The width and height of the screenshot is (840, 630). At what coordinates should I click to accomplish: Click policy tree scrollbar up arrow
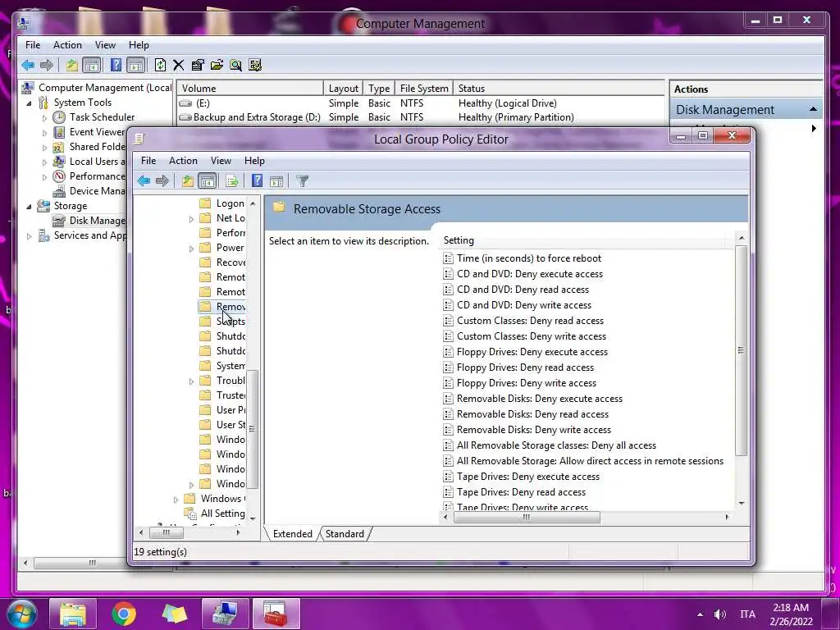tap(253, 203)
